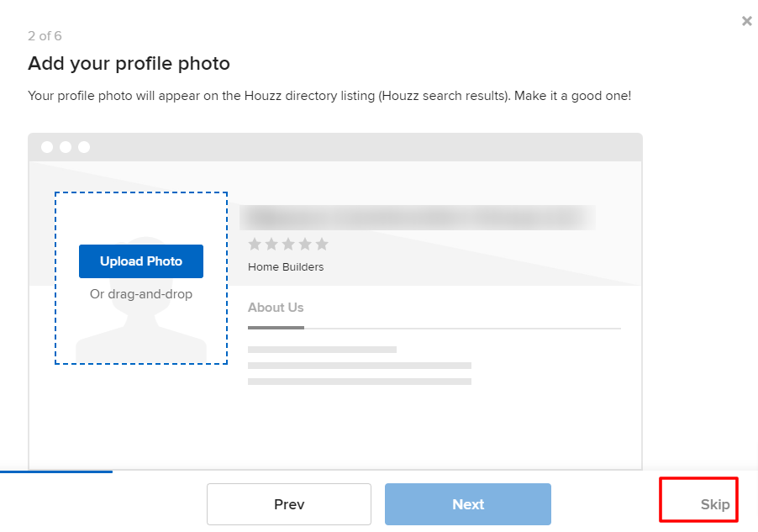Click the 2 of 6 step indicator

click(44, 35)
